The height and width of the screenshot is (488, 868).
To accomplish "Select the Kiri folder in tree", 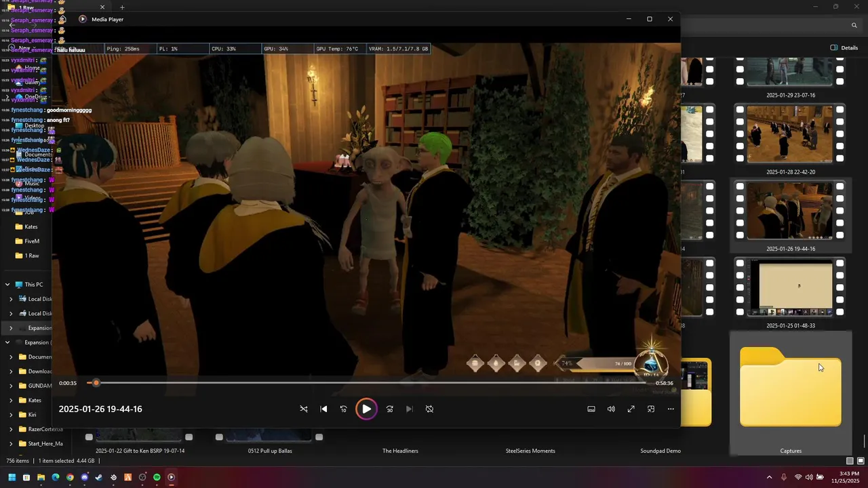I will [x=27, y=415].
